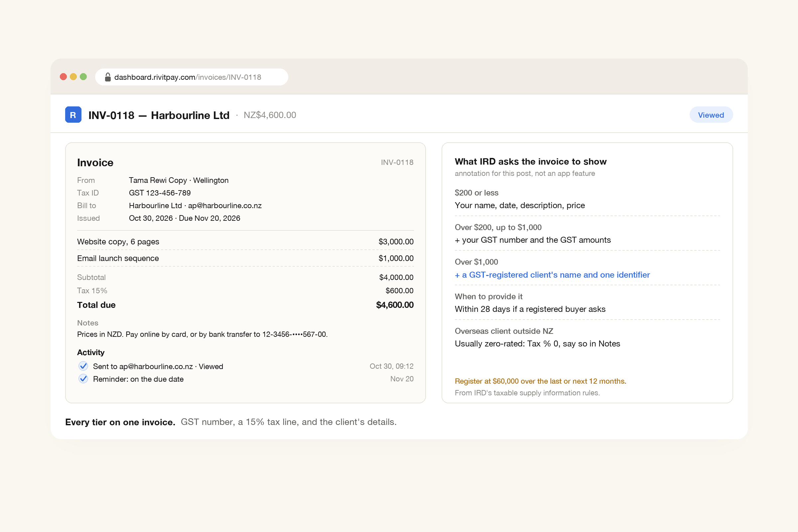This screenshot has width=798, height=532.
Task: Click From IRD's taxable supply information rules
Action: click(527, 393)
